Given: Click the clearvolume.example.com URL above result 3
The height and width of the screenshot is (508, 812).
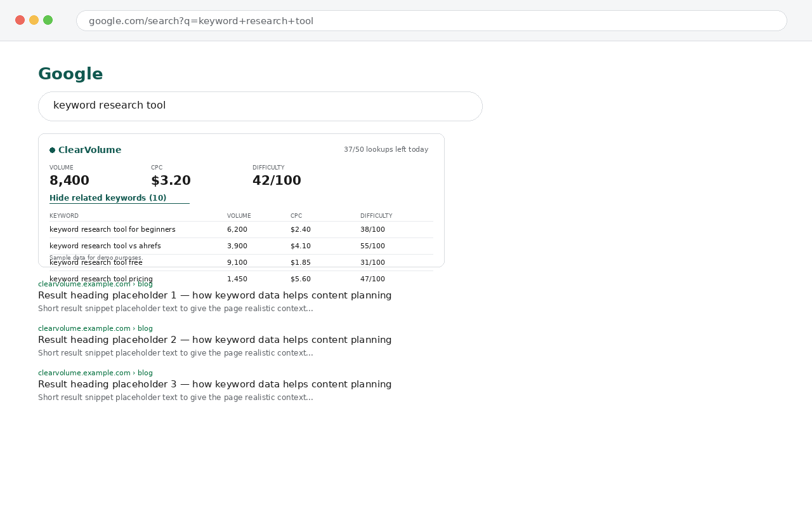Looking at the screenshot, I should [x=95, y=373].
